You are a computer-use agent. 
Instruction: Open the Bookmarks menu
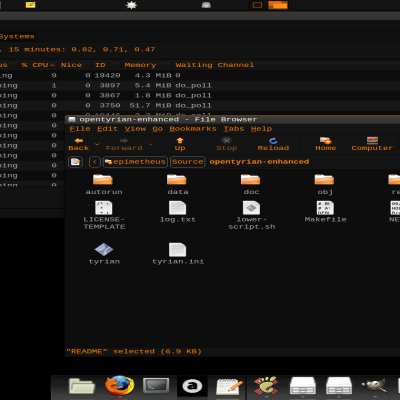coord(193,129)
